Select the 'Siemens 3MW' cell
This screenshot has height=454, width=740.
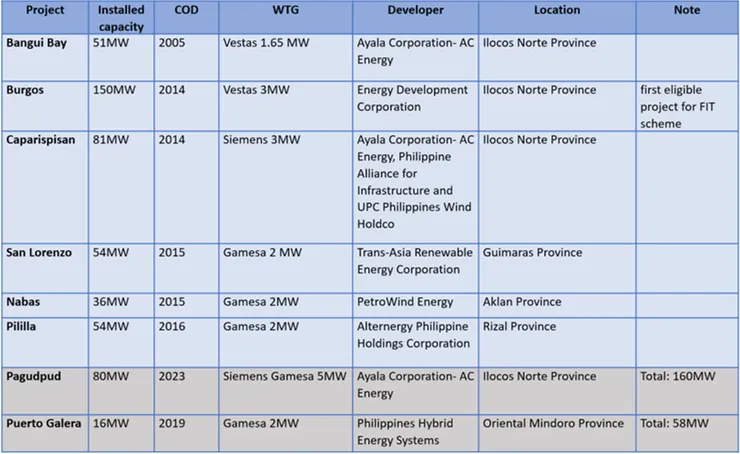click(286, 187)
